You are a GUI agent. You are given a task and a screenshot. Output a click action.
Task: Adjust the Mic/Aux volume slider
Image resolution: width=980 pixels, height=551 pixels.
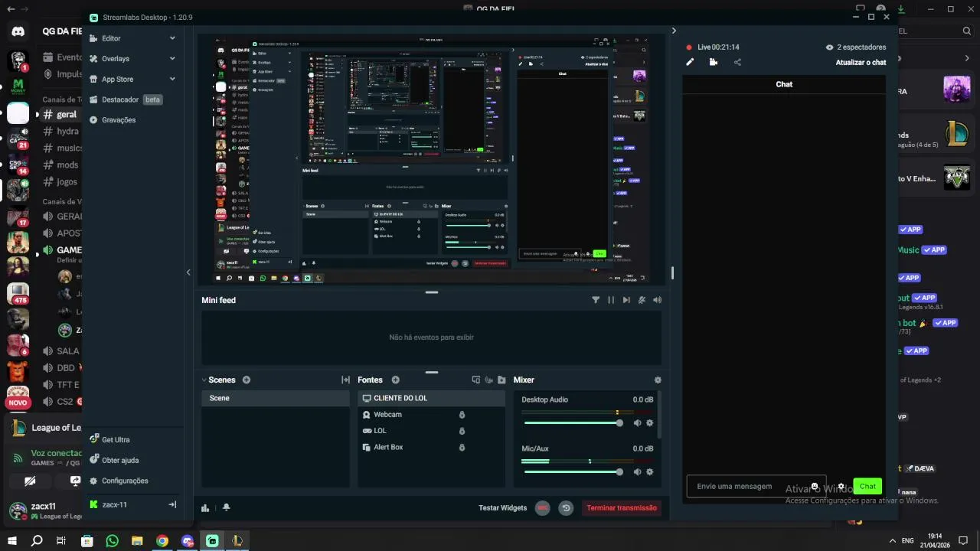pyautogui.click(x=573, y=472)
